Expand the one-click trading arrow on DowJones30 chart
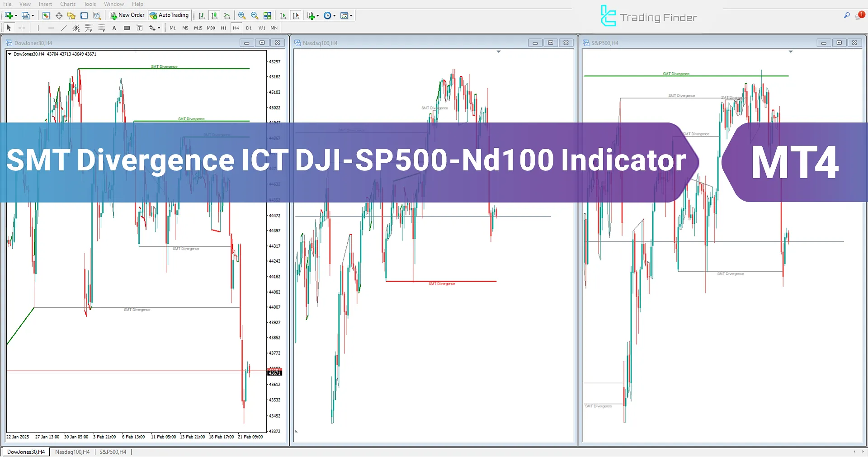The width and height of the screenshot is (868, 457). pyautogui.click(x=10, y=54)
